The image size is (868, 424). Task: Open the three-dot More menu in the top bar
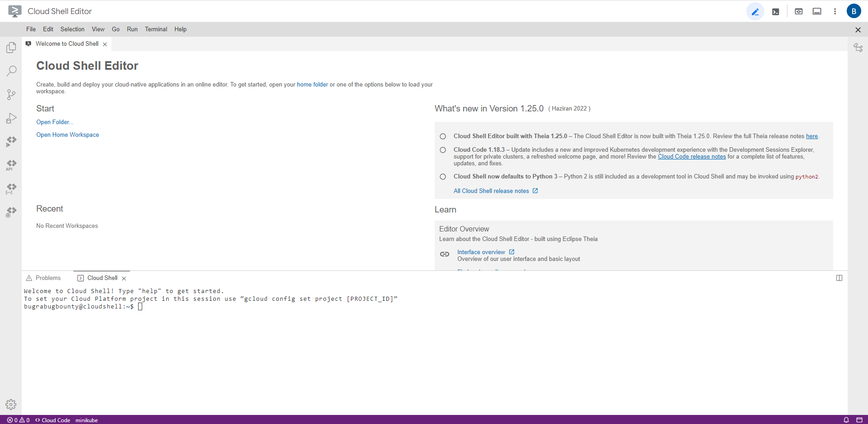835,12
